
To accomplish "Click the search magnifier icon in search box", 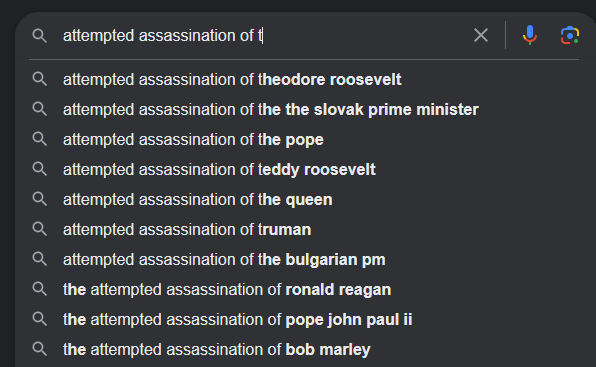I will tap(40, 36).
